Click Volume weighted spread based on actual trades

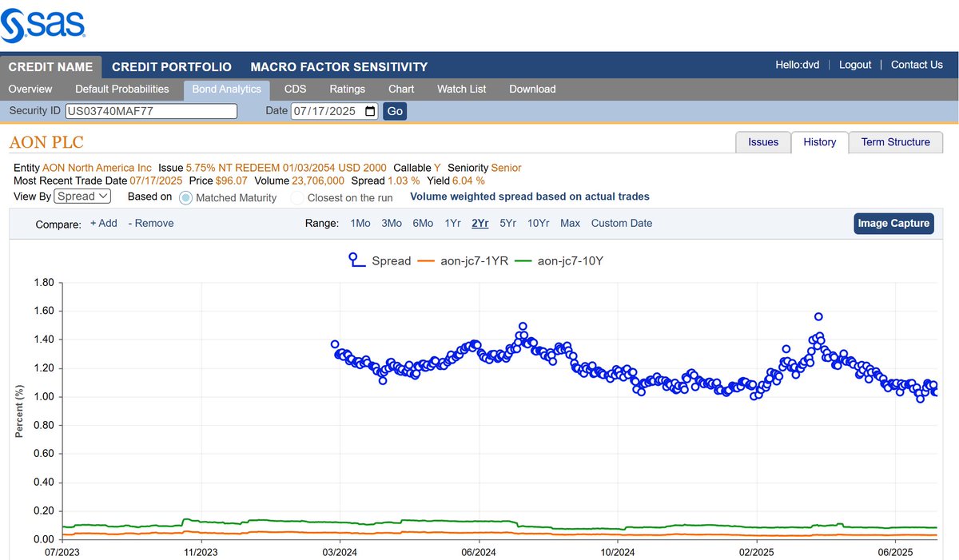[530, 197]
